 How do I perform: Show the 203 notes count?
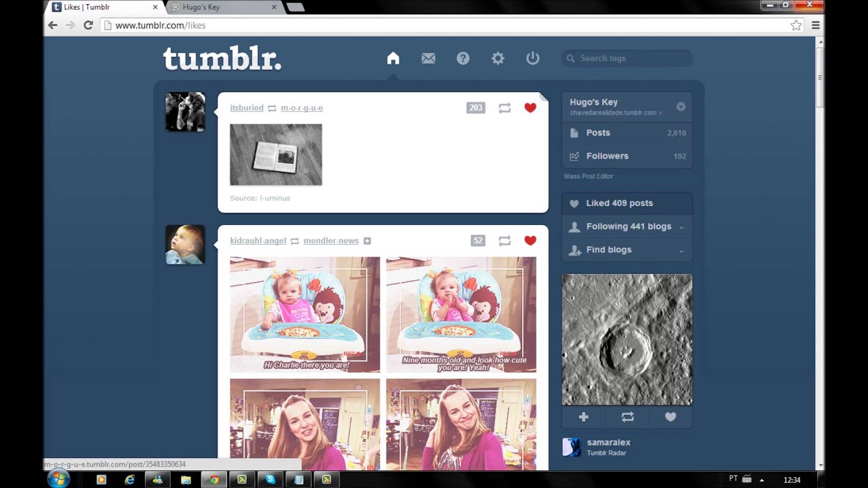tap(476, 108)
